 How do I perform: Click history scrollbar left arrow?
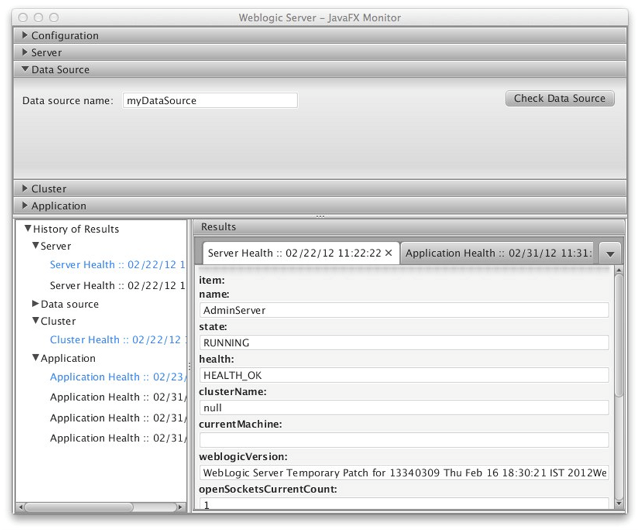pyautogui.click(x=20, y=507)
